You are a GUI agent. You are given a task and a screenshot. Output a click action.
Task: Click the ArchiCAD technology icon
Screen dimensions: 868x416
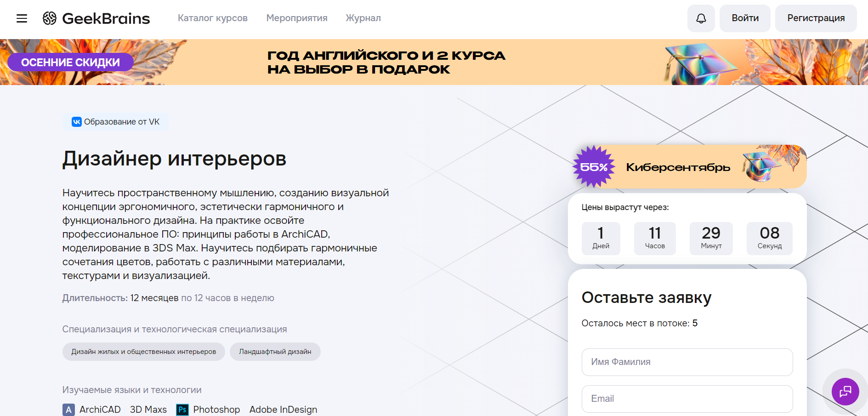point(68,410)
